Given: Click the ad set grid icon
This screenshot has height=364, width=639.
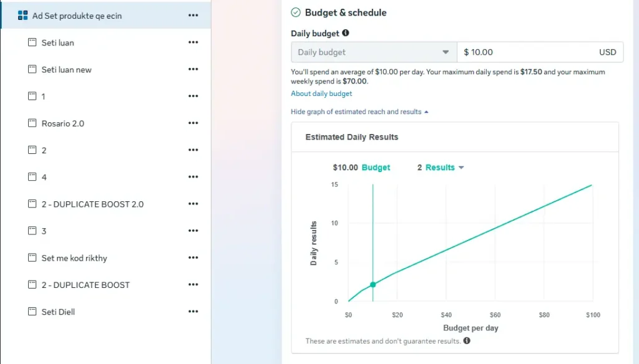Looking at the screenshot, I should pos(23,16).
